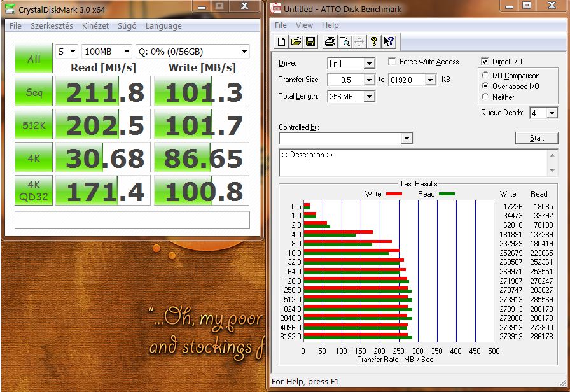Viewport: 570px width, 392px height.
Task: Click the yellow question mark About icon
Action: pyautogui.click(x=374, y=41)
